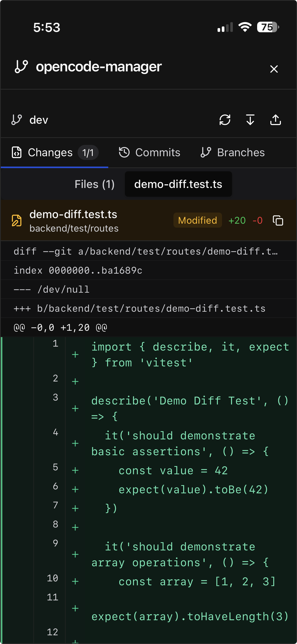This screenshot has height=644, width=297.
Task: Select diff line 5 const value = 42
Action: tap(173, 471)
